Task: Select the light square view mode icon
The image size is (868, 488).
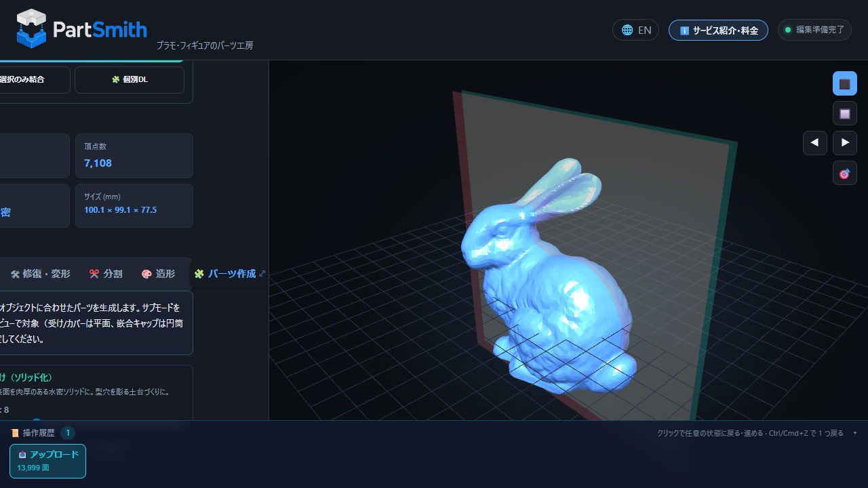Action: 844,114
